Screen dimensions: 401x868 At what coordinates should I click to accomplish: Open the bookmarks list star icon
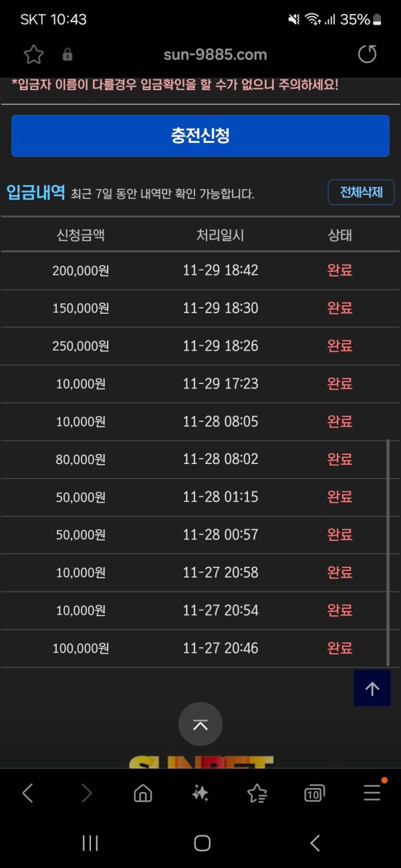pos(257,793)
